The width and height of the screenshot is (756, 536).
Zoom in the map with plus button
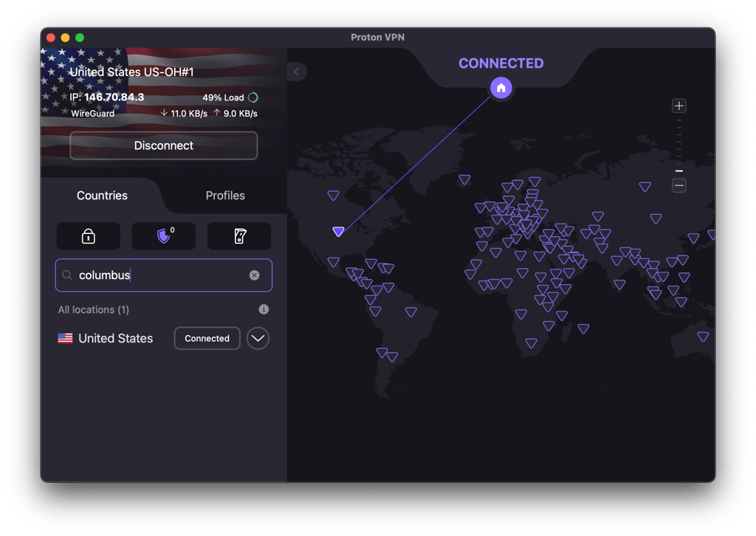click(x=679, y=106)
